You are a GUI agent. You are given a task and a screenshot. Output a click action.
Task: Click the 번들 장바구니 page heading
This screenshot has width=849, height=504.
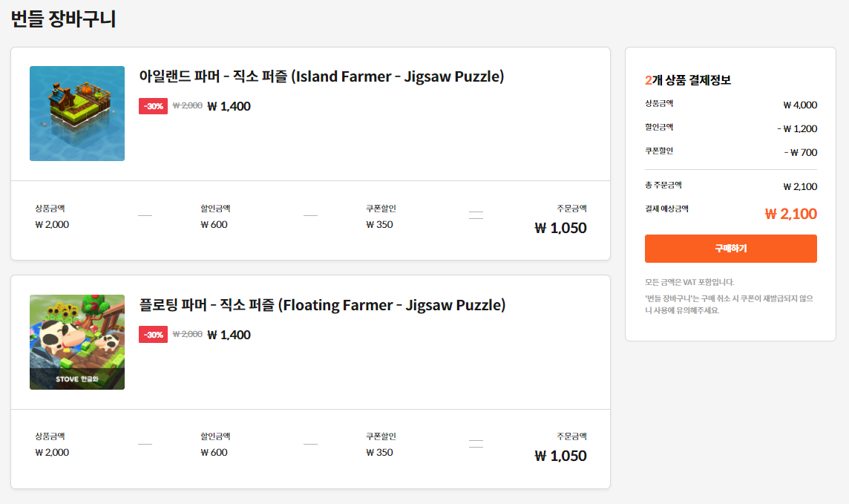63,19
